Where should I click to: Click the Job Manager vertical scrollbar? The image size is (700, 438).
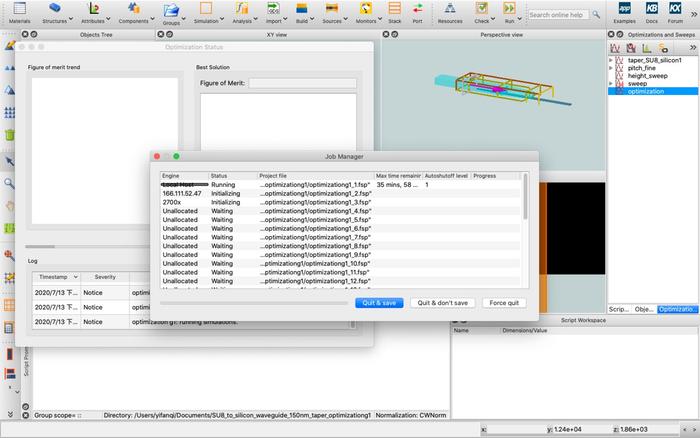tap(525, 196)
